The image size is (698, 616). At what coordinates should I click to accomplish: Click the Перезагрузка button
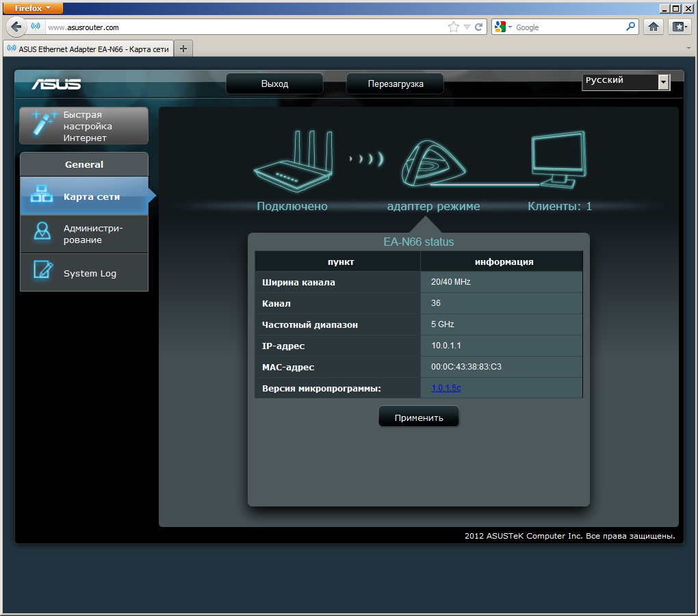(396, 84)
